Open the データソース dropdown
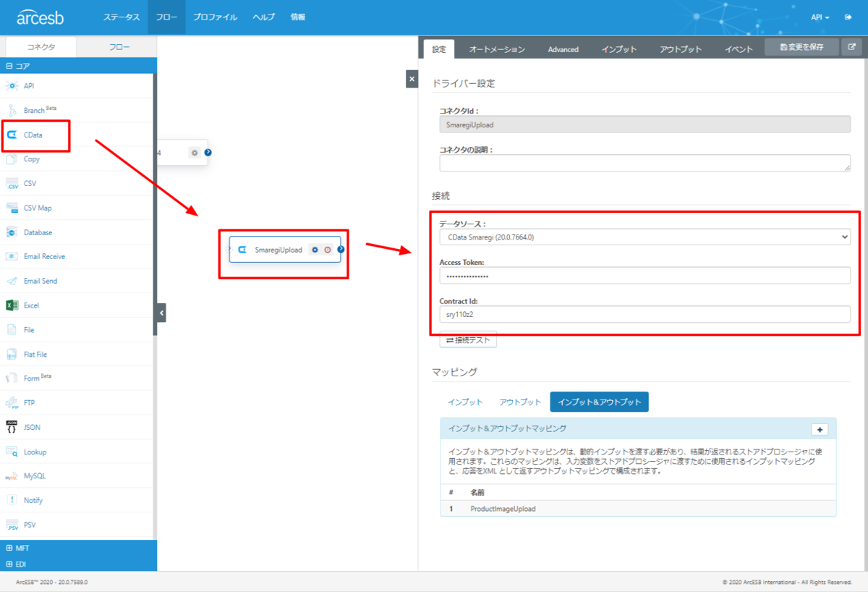Viewport: 868px width, 592px height. point(644,237)
